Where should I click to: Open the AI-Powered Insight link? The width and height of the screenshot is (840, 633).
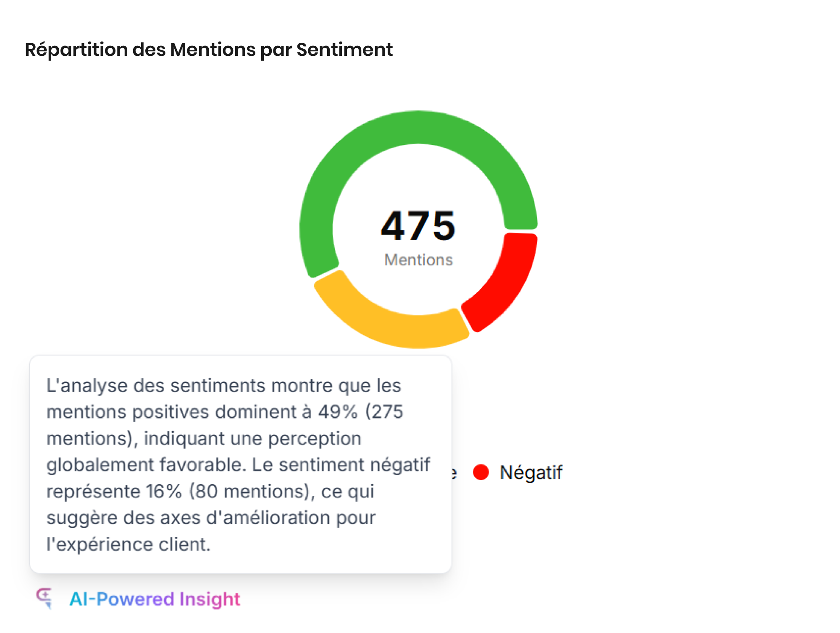(155, 599)
